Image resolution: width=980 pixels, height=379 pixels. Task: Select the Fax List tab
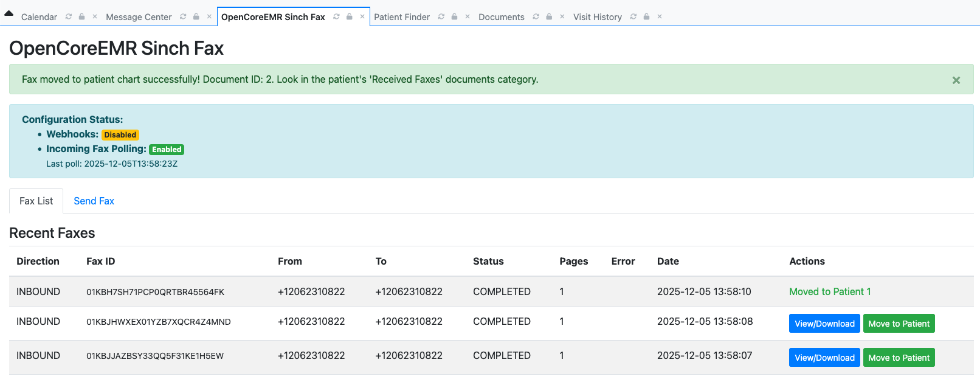[36, 201]
